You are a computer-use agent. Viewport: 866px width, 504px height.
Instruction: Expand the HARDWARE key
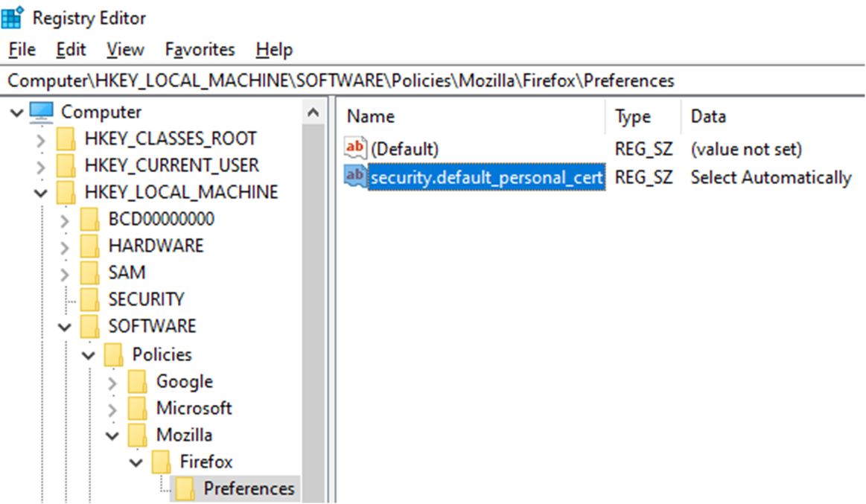coord(65,247)
